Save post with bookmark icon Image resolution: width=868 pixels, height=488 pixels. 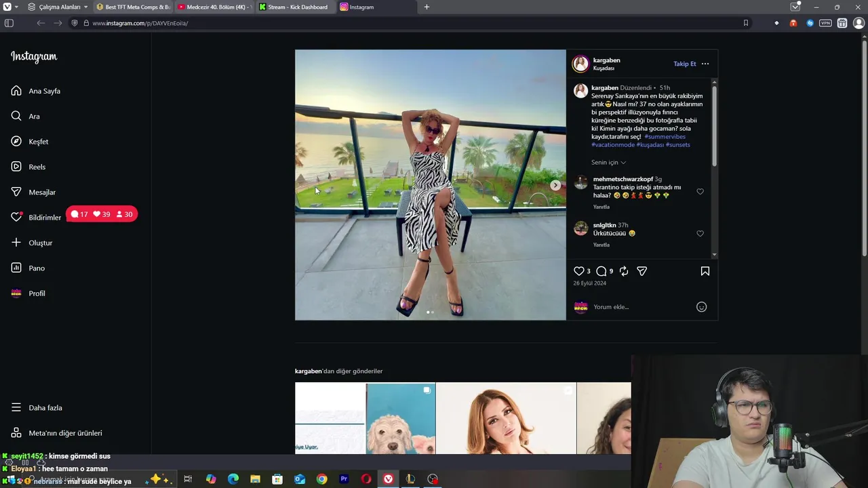coord(705,271)
